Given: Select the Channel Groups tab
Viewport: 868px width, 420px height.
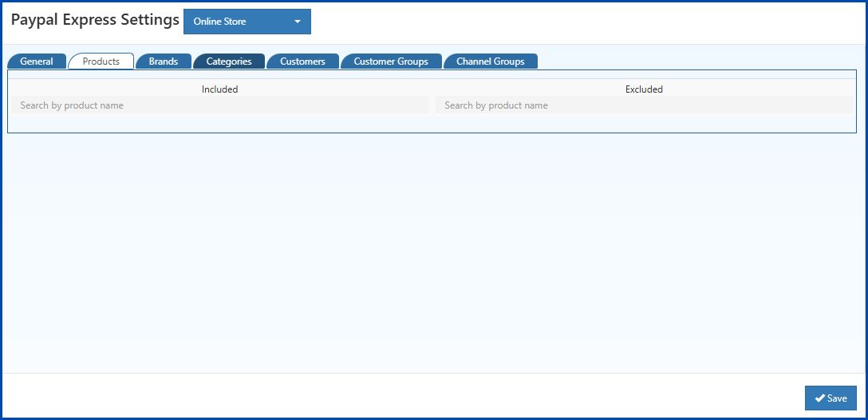Looking at the screenshot, I should (x=491, y=61).
